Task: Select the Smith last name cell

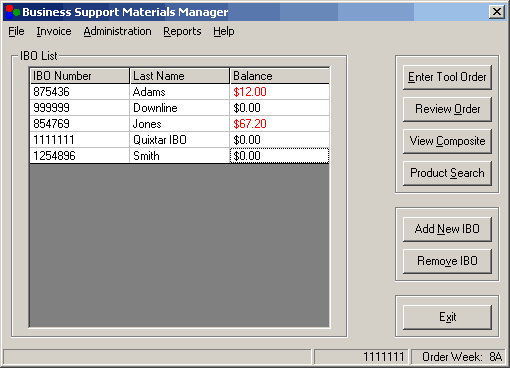Action: (x=180, y=156)
